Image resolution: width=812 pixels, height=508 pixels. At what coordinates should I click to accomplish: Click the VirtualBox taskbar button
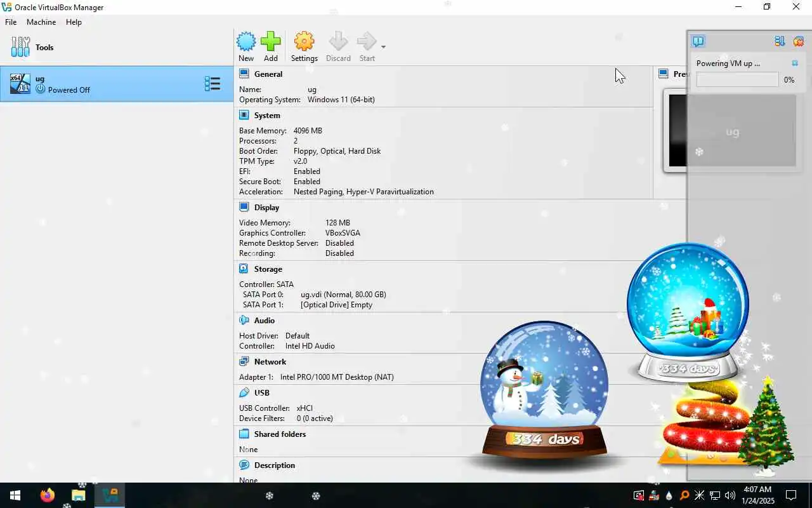click(x=110, y=495)
